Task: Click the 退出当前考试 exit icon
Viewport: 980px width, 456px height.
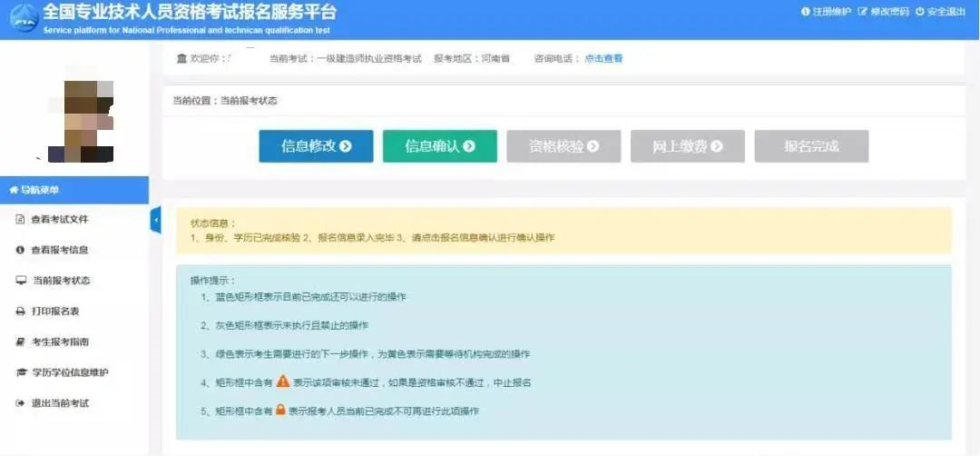Action: pos(20,403)
